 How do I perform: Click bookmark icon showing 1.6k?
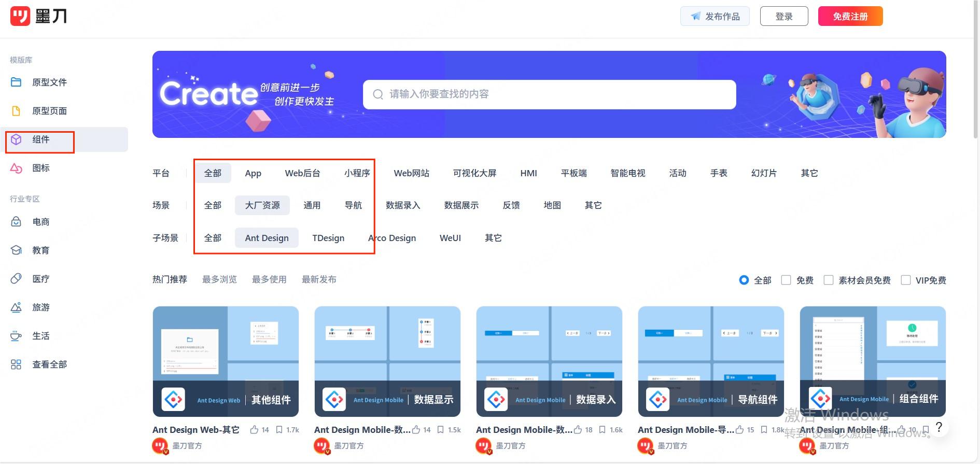coord(603,429)
